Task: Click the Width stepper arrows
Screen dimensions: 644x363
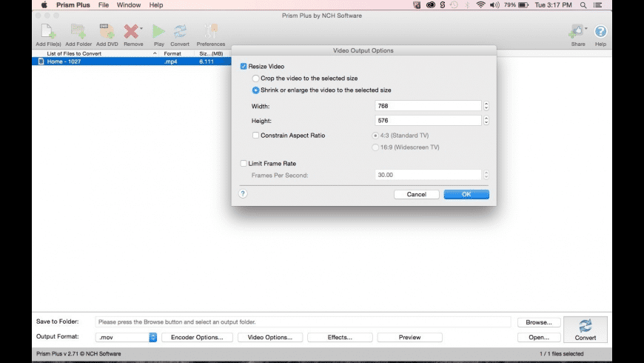Action: (486, 106)
